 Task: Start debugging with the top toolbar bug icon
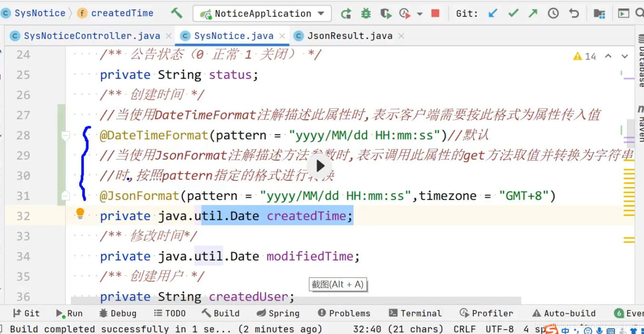[366, 13]
